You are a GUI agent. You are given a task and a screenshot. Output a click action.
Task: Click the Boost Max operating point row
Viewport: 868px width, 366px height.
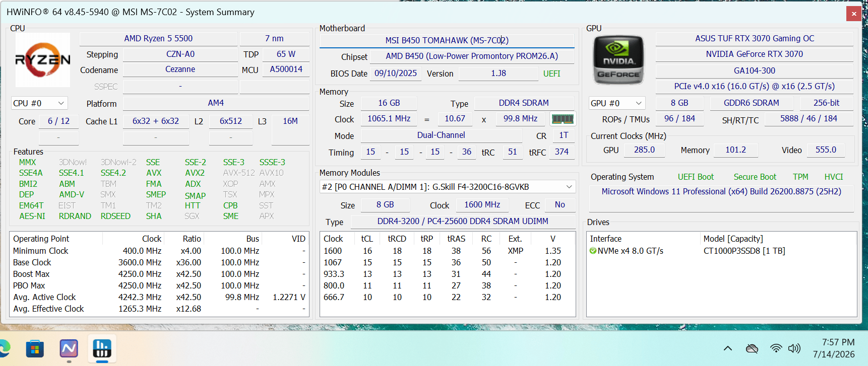click(x=159, y=274)
